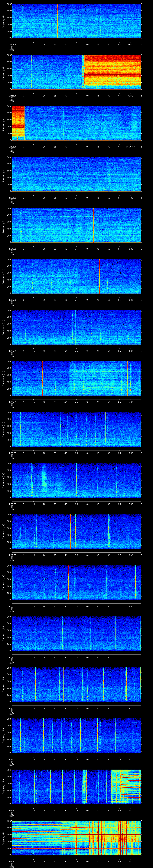The image size is (153, 868).
Task: Click the '11:09:05' time axis label
Action: coord(12,657)
